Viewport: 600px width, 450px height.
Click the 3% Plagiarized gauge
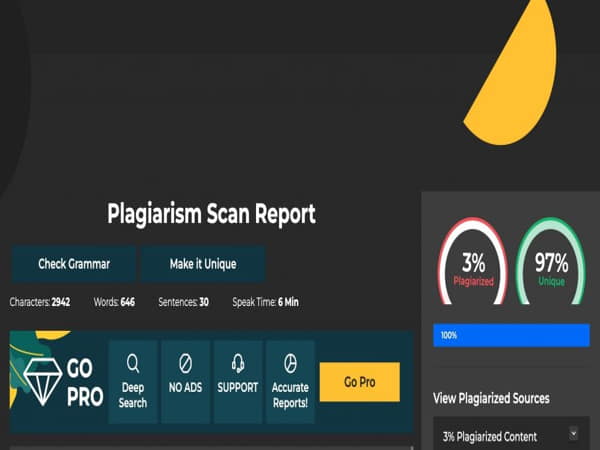(473, 262)
